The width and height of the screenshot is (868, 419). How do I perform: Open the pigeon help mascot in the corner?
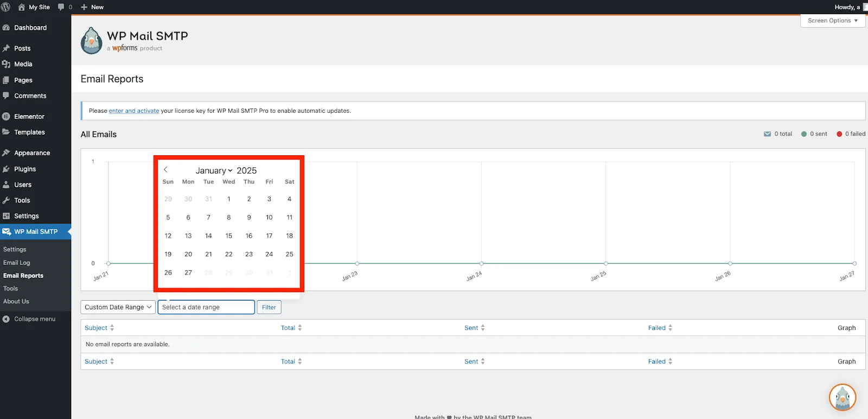tap(842, 398)
